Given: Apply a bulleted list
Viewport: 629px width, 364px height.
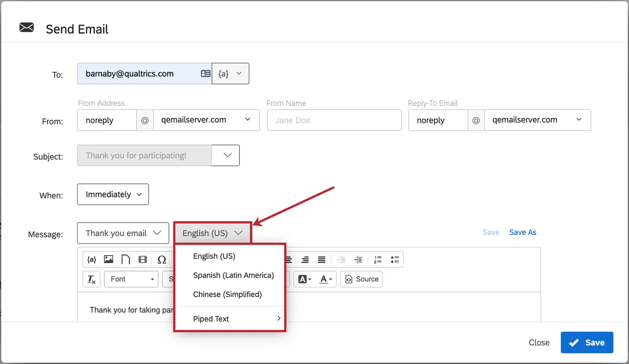Looking at the screenshot, I should click(x=395, y=259).
